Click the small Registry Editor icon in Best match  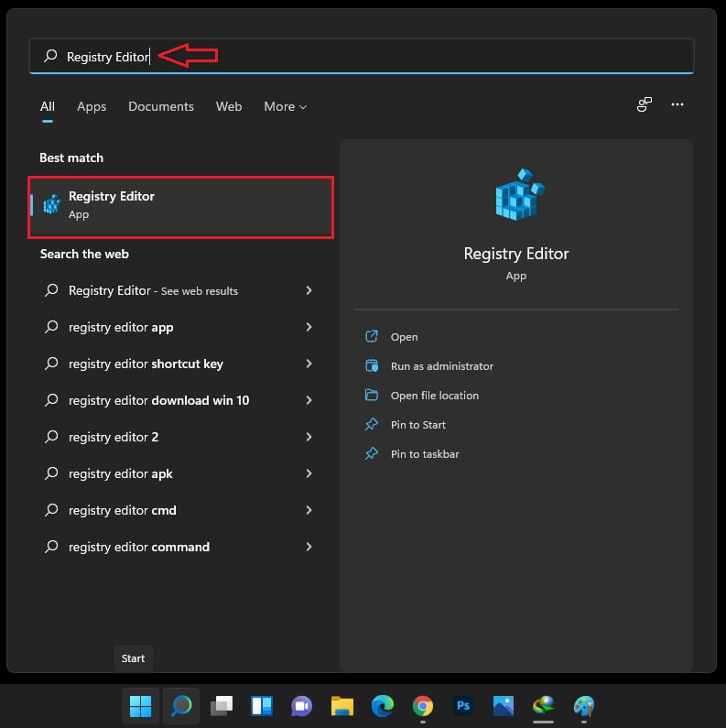pyautogui.click(x=52, y=204)
